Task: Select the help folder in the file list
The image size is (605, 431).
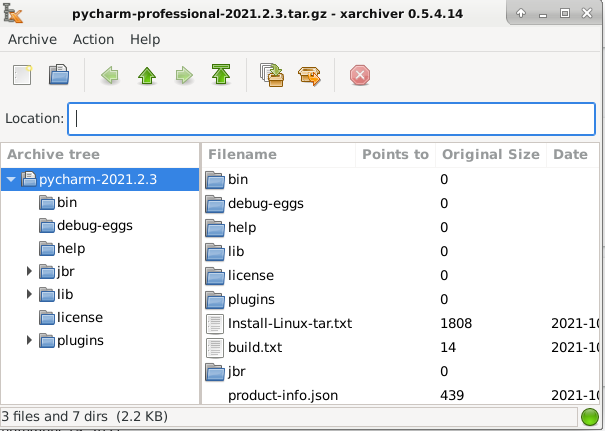Action: pyautogui.click(x=401, y=227)
